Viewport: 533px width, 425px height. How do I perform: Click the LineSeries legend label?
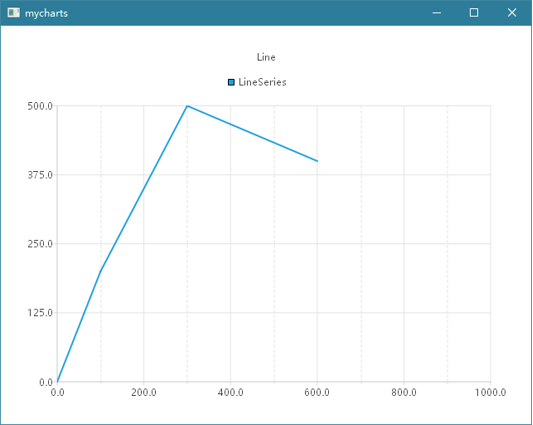coord(262,82)
